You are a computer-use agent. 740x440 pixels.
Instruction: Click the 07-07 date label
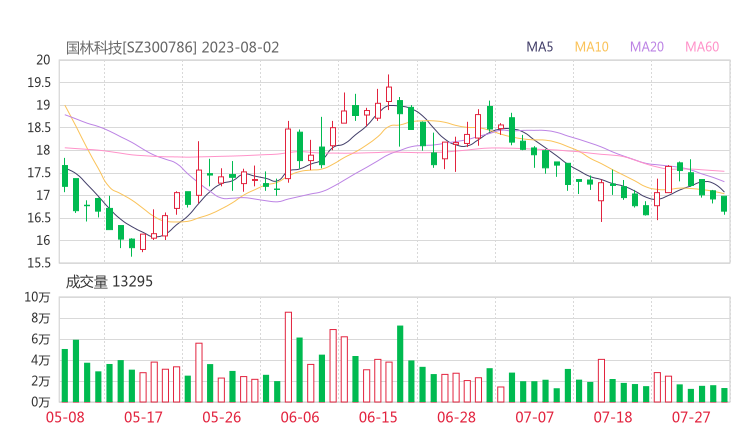(x=535, y=417)
